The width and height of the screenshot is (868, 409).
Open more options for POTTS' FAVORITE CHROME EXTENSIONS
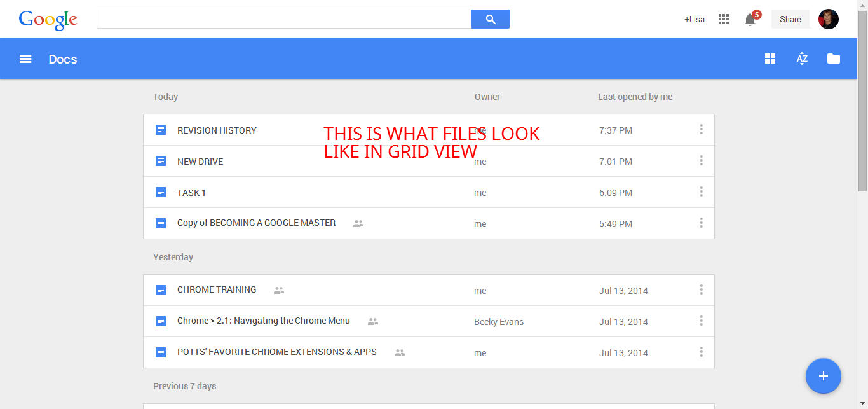pyautogui.click(x=702, y=352)
